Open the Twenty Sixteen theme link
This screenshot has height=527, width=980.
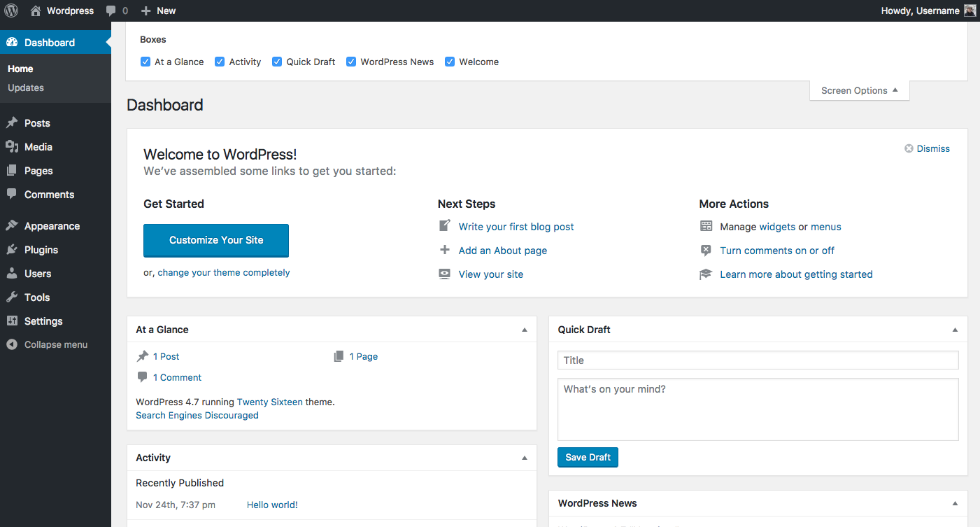point(270,402)
